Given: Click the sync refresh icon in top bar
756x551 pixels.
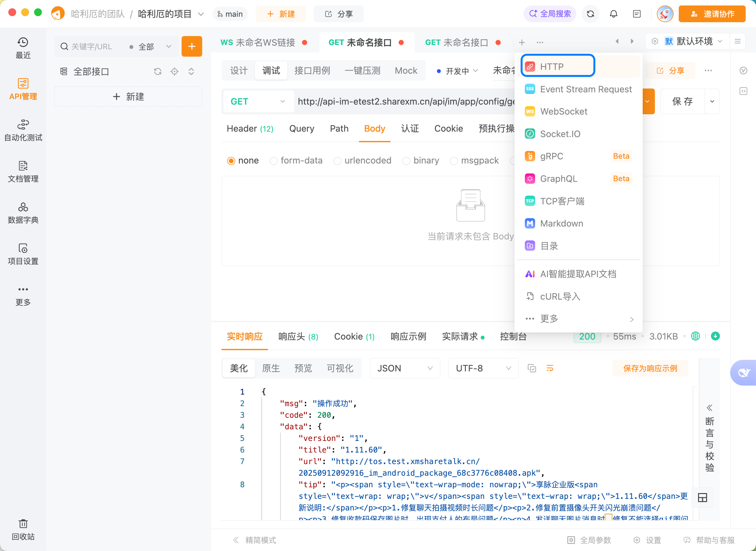Looking at the screenshot, I should pyautogui.click(x=590, y=14).
